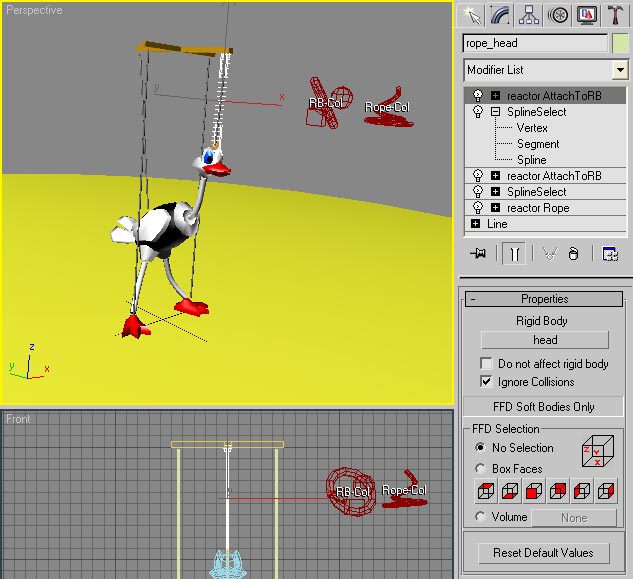The height and width of the screenshot is (579, 633).
Task: Open the Utilities hammer tab
Action: tap(616, 14)
